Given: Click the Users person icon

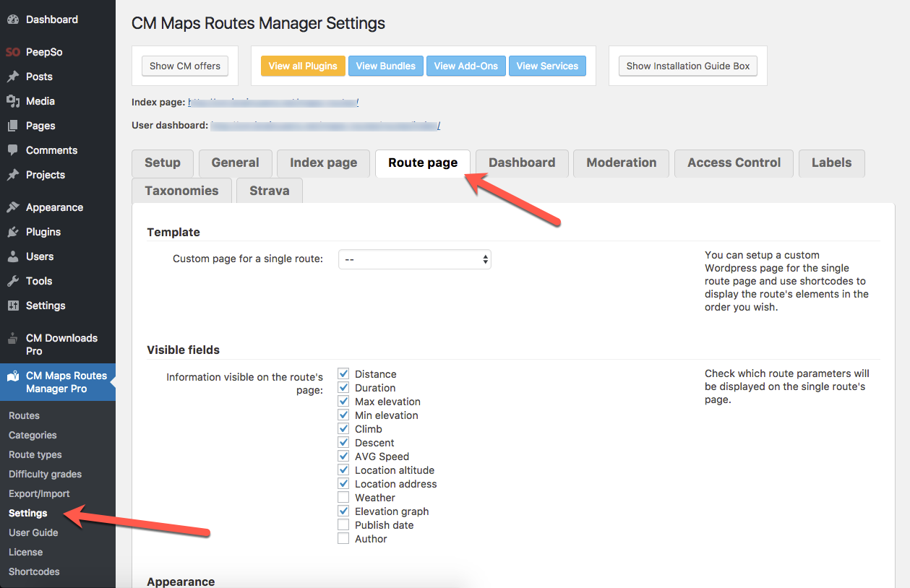Looking at the screenshot, I should coord(13,256).
